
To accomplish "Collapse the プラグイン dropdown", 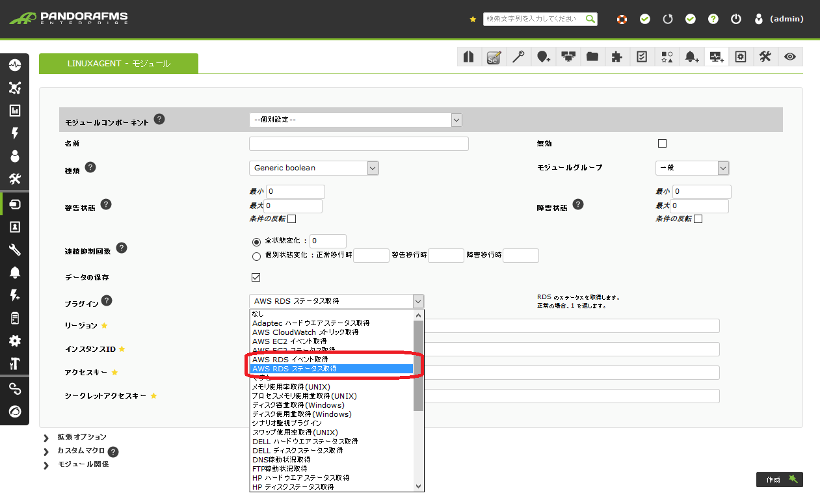I will click(337, 301).
